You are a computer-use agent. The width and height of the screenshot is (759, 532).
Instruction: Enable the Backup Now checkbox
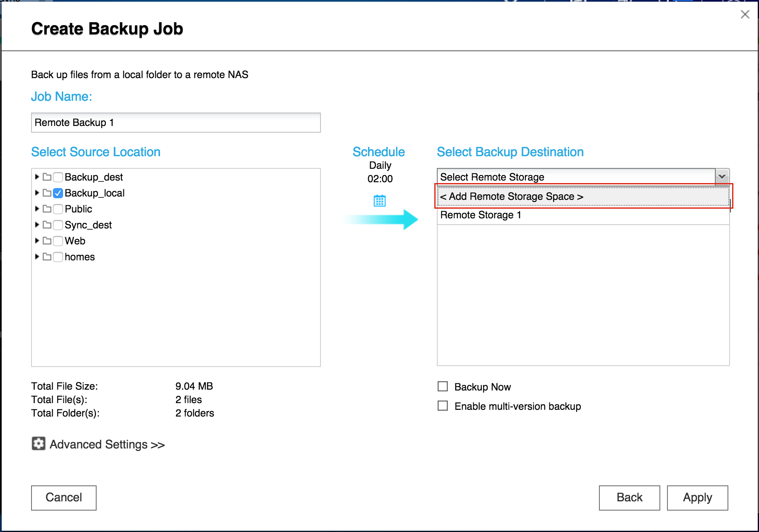(x=443, y=386)
